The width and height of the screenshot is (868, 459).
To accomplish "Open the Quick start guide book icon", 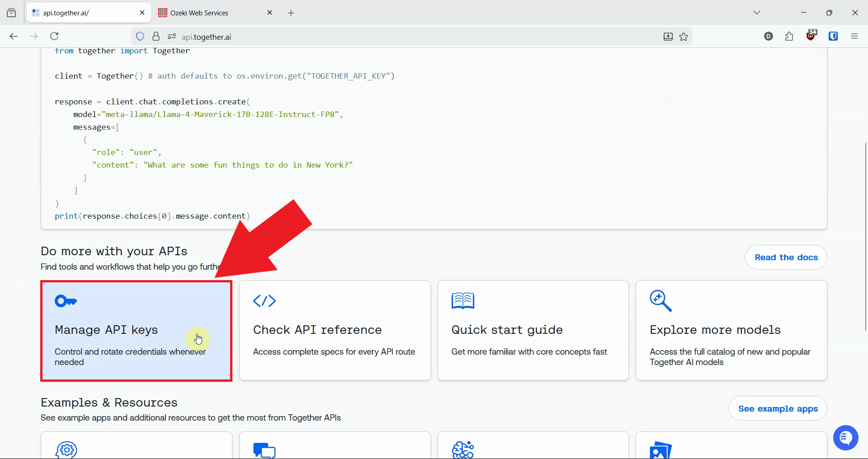I will point(462,301).
